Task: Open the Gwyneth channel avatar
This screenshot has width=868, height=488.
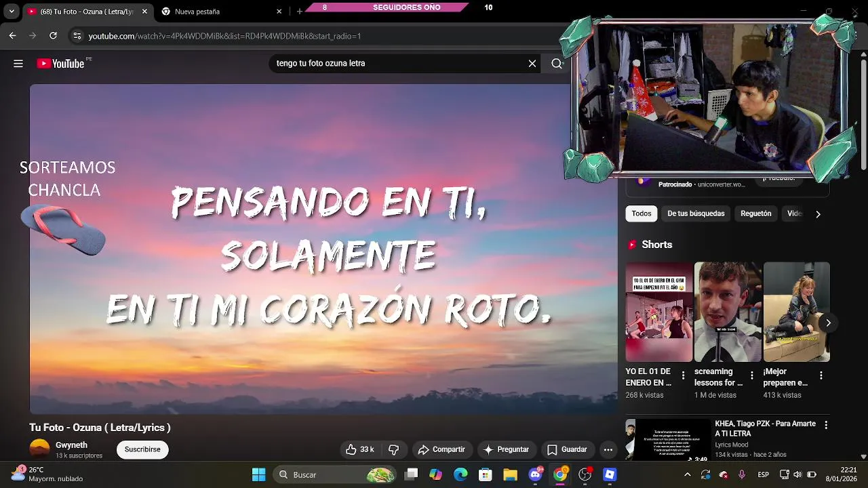Action: pyautogui.click(x=39, y=449)
